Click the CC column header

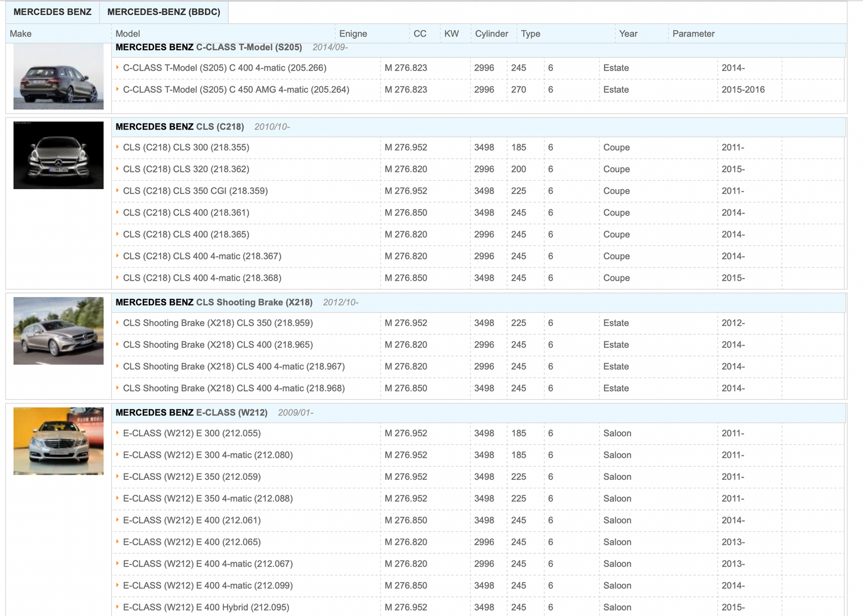pos(420,34)
